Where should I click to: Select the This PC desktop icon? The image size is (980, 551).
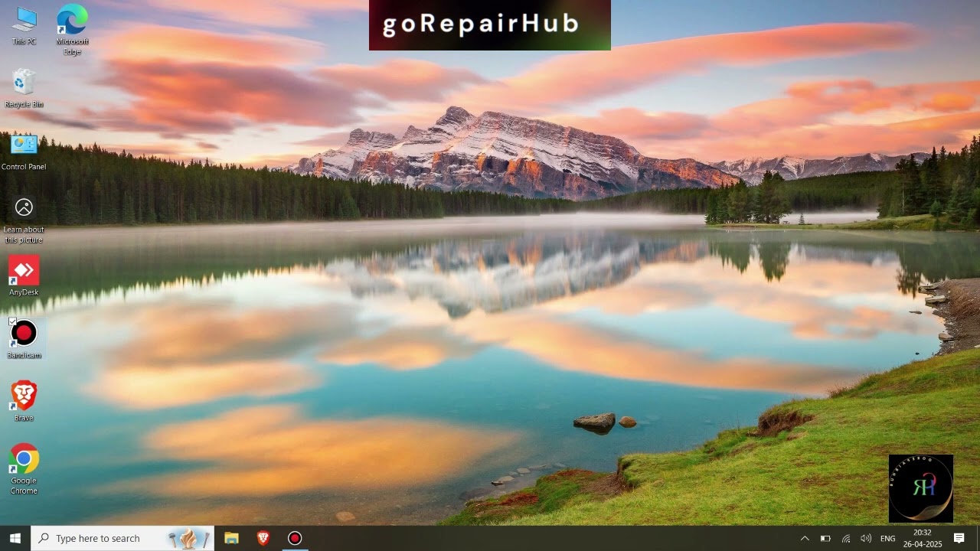tap(24, 26)
